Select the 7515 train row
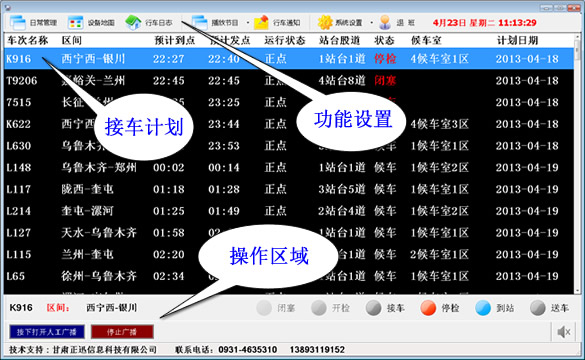This screenshot has height=360, width=585. pos(289,102)
